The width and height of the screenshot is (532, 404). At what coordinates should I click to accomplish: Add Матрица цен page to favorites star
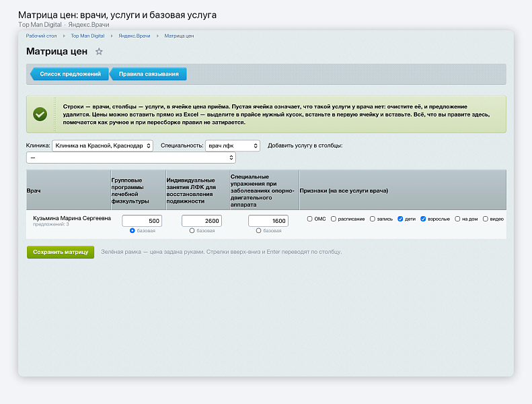tap(99, 52)
